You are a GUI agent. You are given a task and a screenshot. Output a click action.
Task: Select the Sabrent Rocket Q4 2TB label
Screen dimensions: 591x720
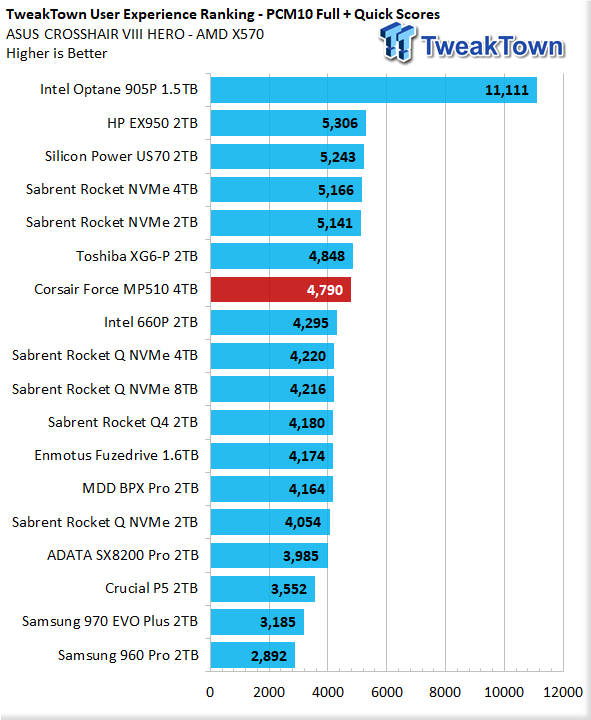[x=123, y=422]
